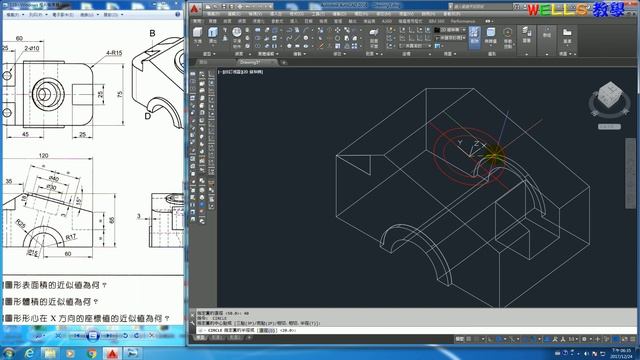
Task: Select the Box solid tool
Action: click(198, 35)
